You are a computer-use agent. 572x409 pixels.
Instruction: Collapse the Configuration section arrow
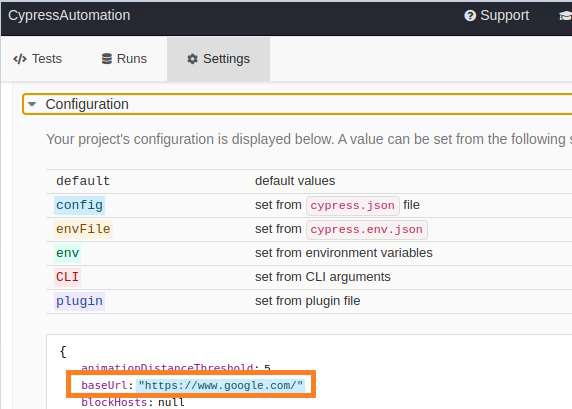[32, 104]
